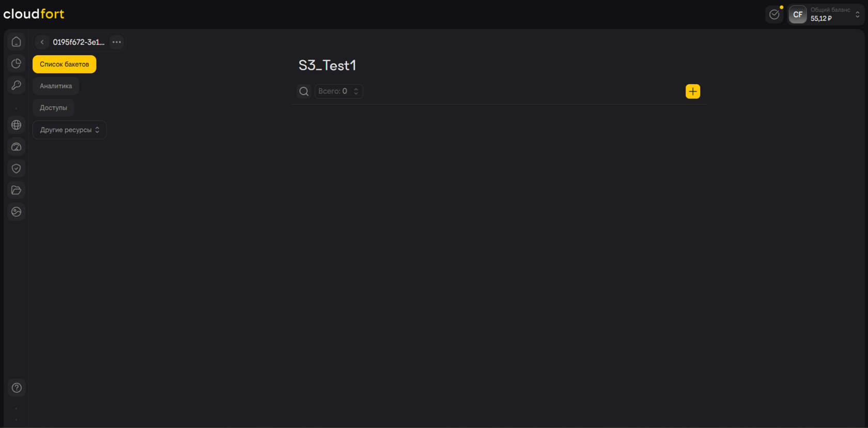The width and height of the screenshot is (868, 428).
Task: Switch to the Доступы tab
Action: point(53,108)
